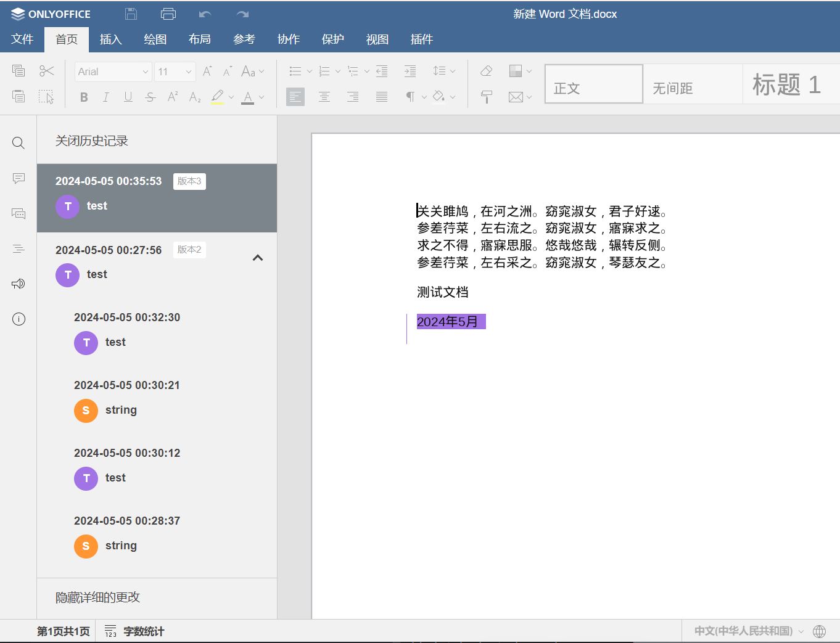
Task: Click 隐藏详细的更改 link
Action: 97,597
